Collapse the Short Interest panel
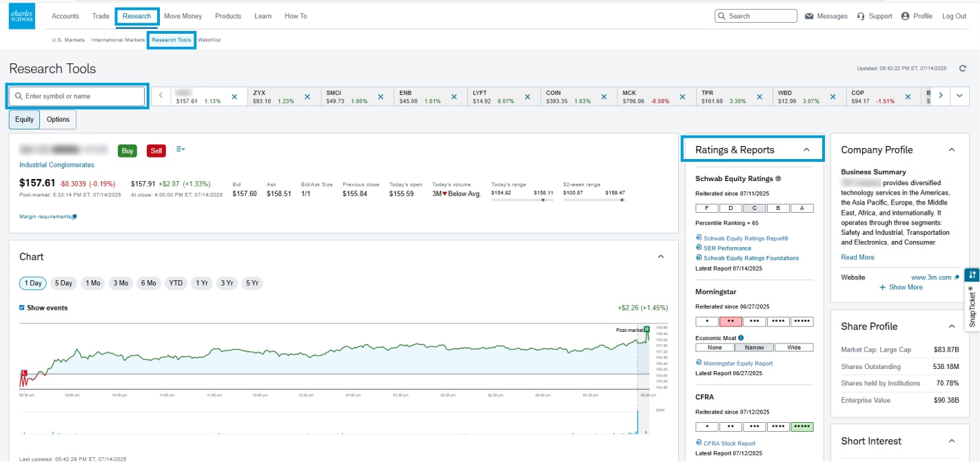 952,441
